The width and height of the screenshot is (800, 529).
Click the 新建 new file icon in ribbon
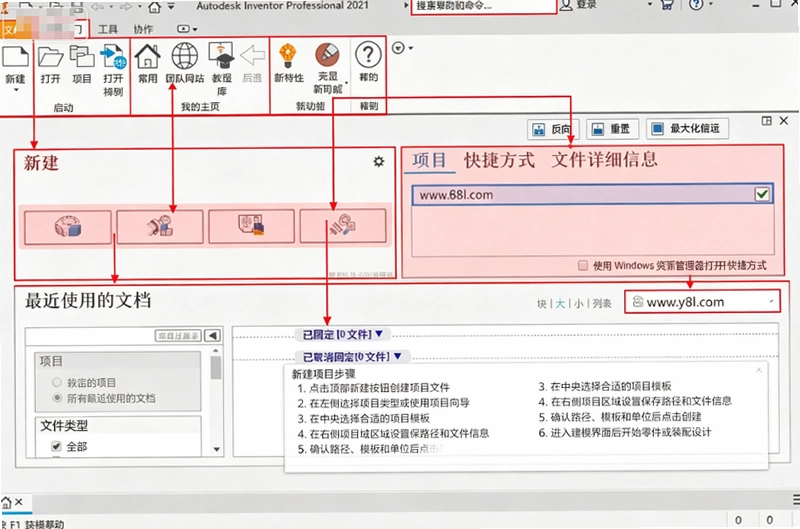point(15,56)
